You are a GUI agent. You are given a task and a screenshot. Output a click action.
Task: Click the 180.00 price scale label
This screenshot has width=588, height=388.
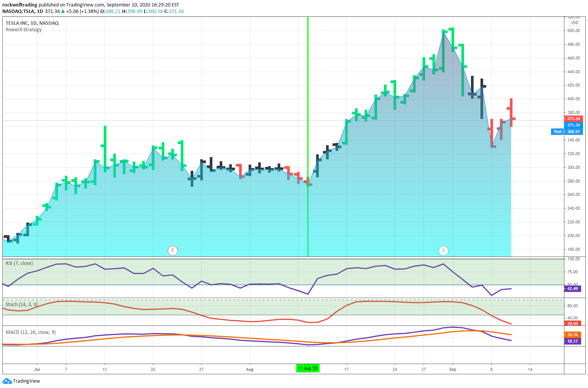tap(574, 249)
